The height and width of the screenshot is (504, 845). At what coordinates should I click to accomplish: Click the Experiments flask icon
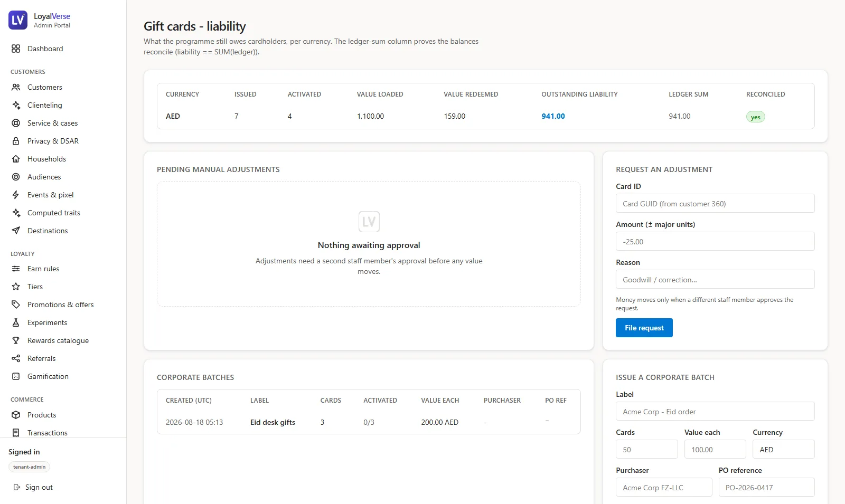point(16,322)
